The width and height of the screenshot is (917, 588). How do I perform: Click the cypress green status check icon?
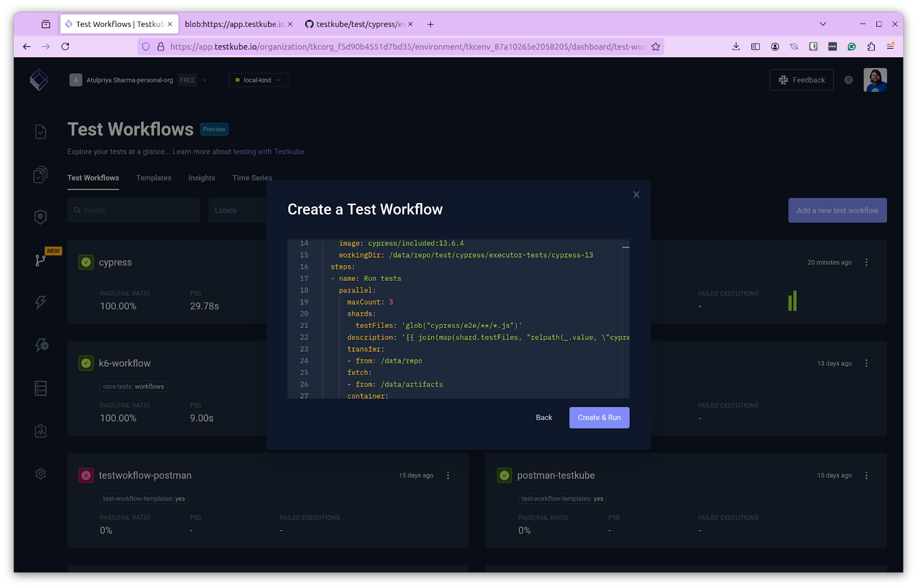point(86,262)
